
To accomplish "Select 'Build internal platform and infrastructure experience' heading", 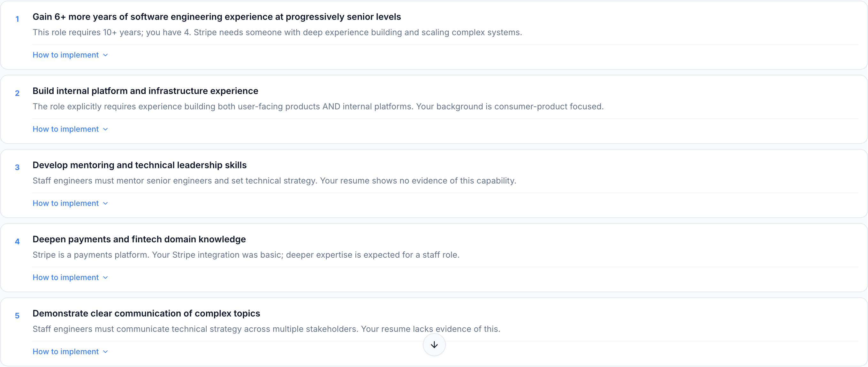I will pyautogui.click(x=145, y=91).
